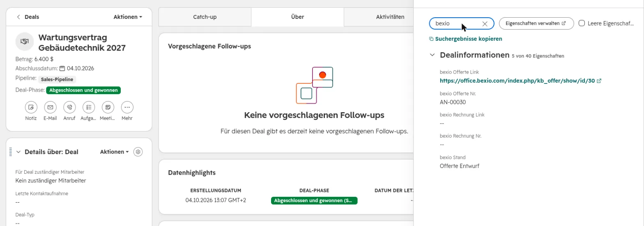Click the empty Letzte Kontaktaufnahme value

tap(18, 202)
